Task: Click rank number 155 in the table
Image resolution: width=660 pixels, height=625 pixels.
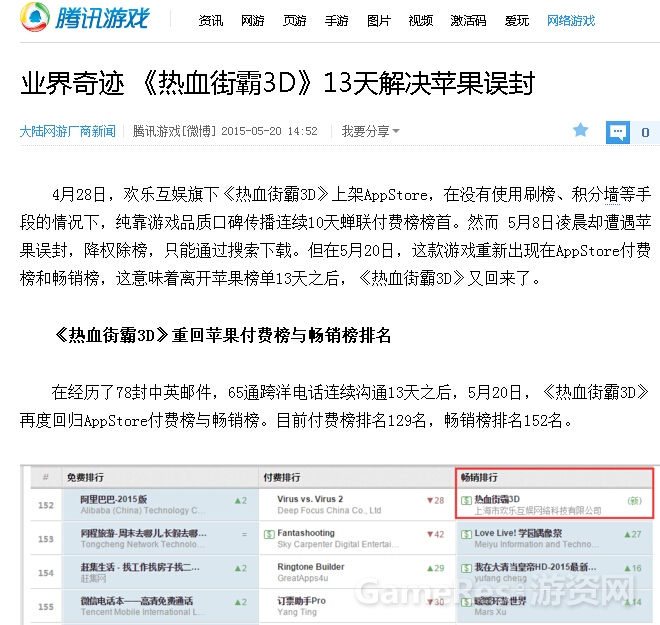Action: pos(46,607)
